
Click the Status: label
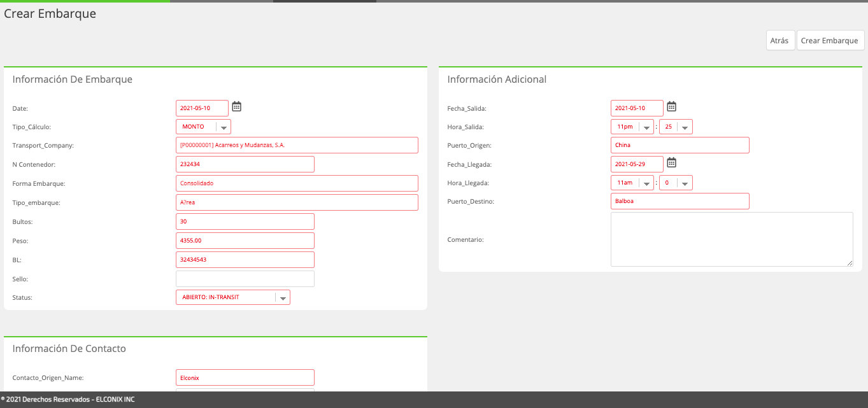click(x=22, y=298)
